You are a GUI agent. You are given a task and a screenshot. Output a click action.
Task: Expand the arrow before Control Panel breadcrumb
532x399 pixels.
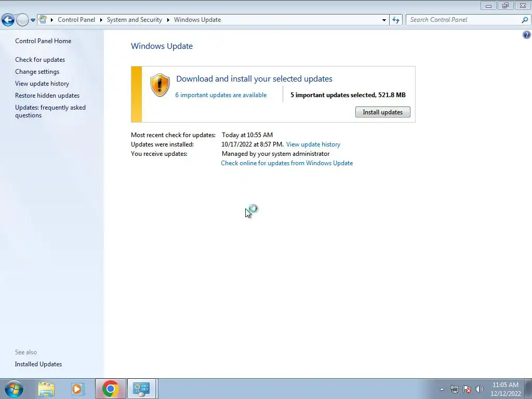click(x=52, y=20)
